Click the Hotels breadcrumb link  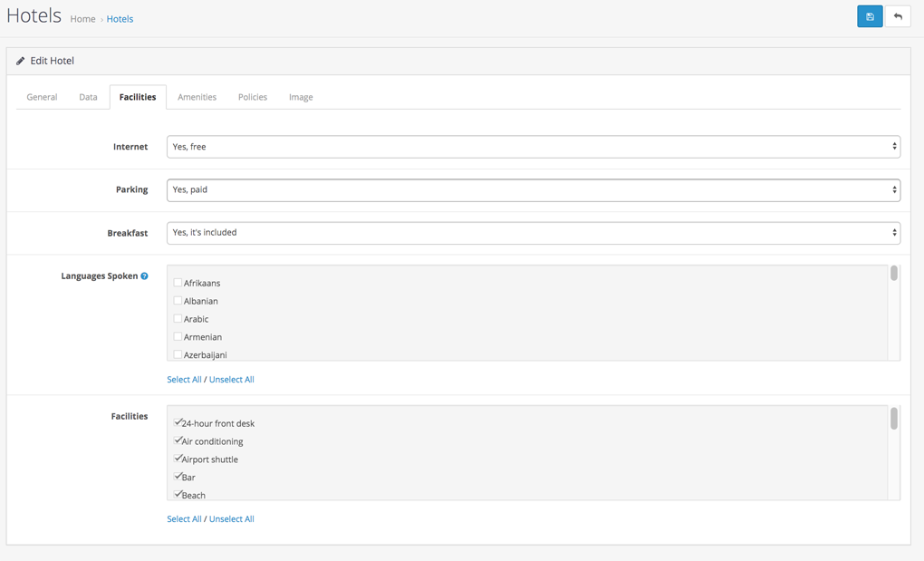point(120,19)
